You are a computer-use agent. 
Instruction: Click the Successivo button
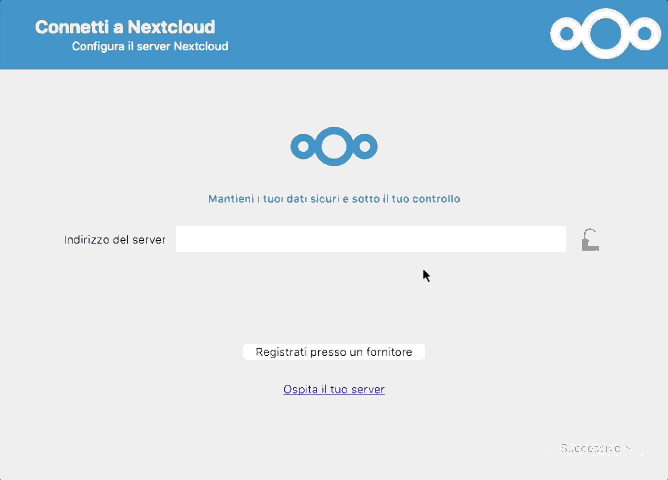tap(595, 448)
